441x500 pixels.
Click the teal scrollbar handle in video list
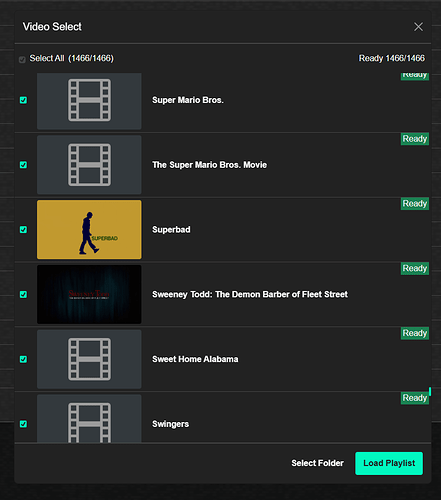(x=430, y=392)
